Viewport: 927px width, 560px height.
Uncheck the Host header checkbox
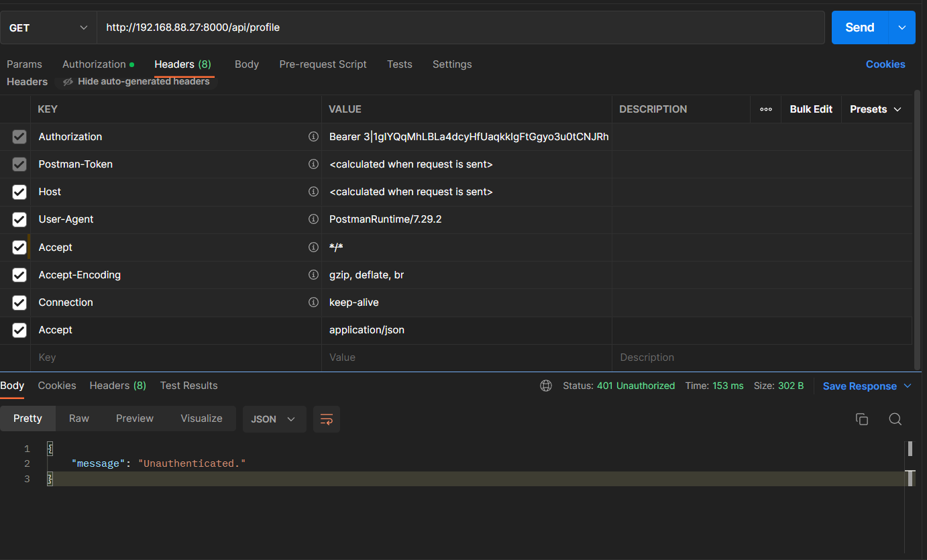click(x=19, y=192)
